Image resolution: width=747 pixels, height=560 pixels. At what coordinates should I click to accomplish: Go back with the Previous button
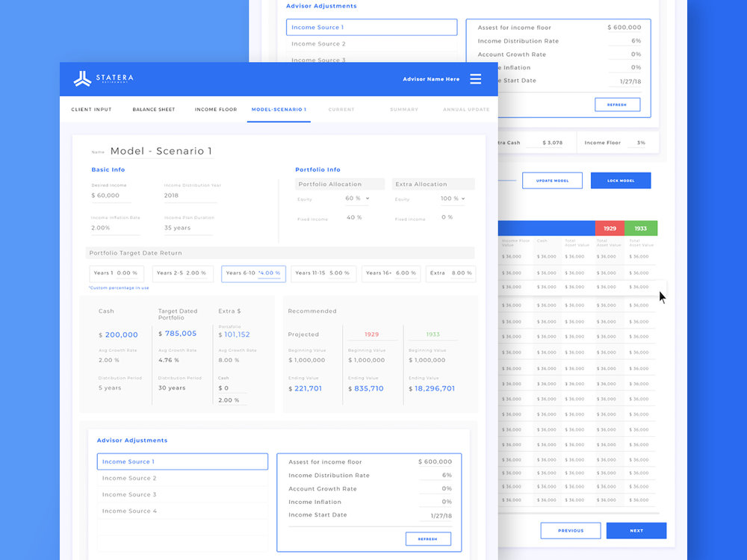[570, 531]
